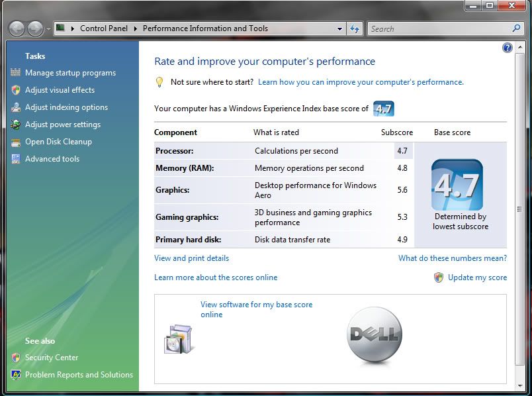
Task: Click the vertical scrollbar thumb
Action: point(519,209)
